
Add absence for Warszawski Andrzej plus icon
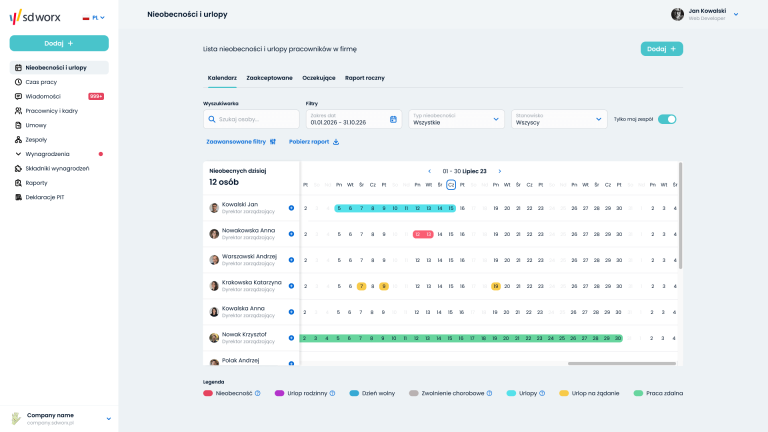pos(291,260)
